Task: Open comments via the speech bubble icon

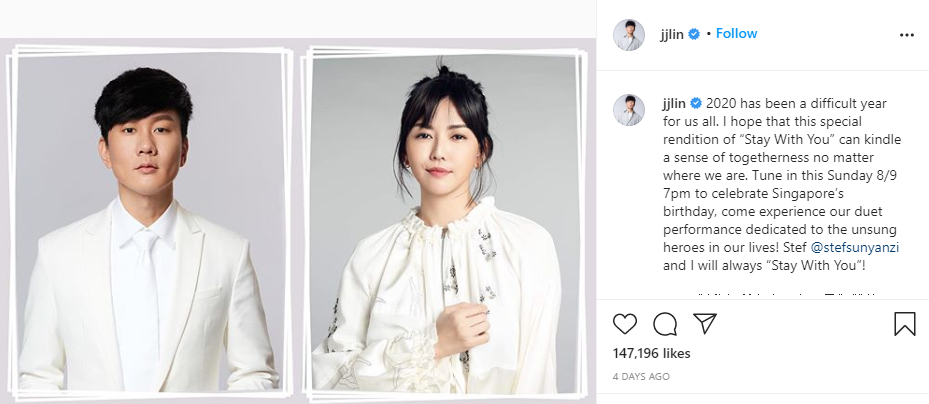Action: 665,324
